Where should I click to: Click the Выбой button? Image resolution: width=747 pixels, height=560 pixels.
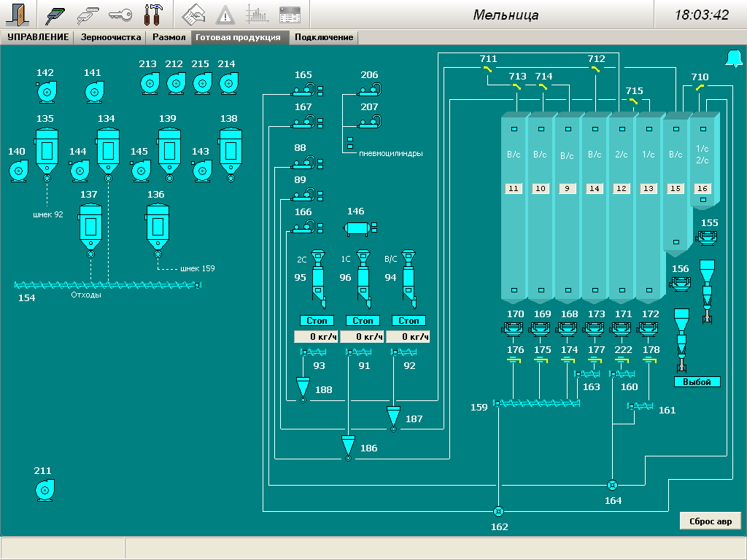pyautogui.click(x=696, y=382)
